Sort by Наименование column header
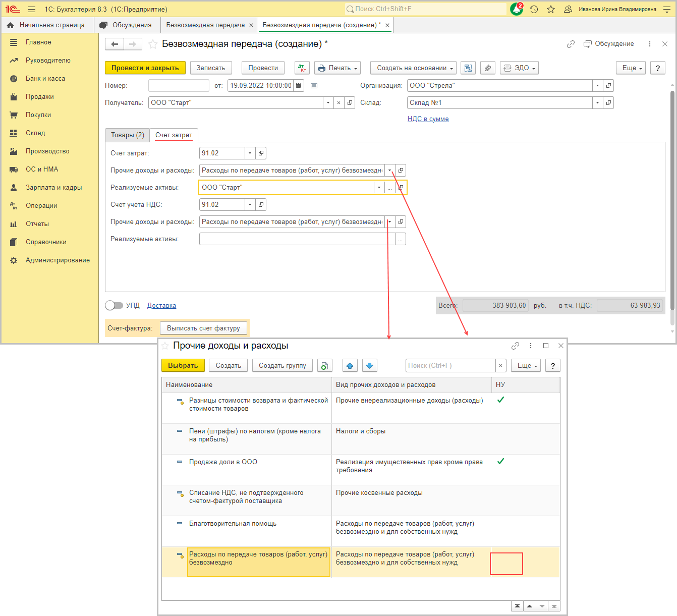The height and width of the screenshot is (616, 677). pyautogui.click(x=247, y=385)
